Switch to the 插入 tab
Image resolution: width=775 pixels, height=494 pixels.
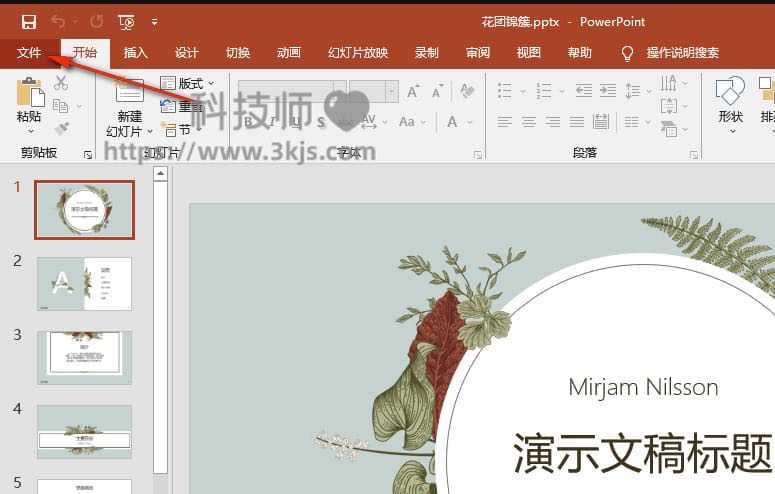[x=135, y=53]
